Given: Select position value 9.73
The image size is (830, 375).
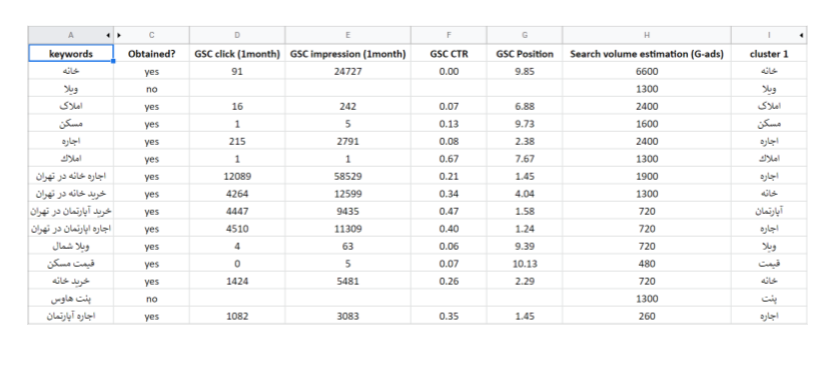Looking at the screenshot, I should click(525, 123).
